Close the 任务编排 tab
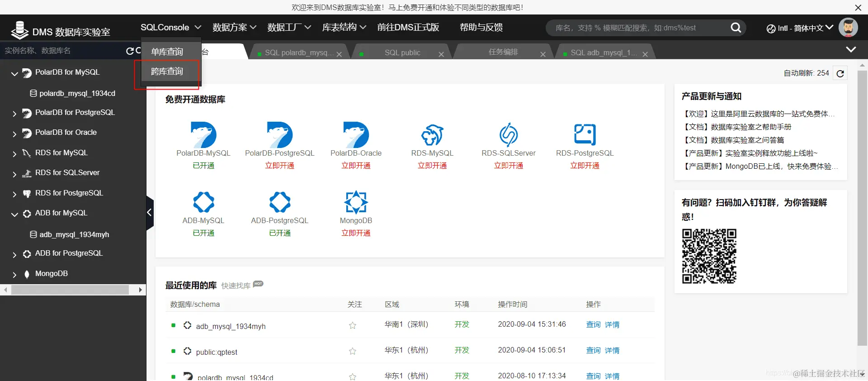Screen dimensions: 868x381 [x=543, y=54]
